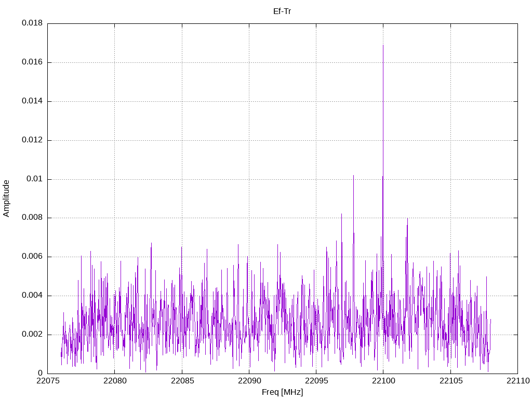Viewport: 532px width, 399px height.
Task: Click the Freq [MHz] axis label
Action: [x=282, y=392]
